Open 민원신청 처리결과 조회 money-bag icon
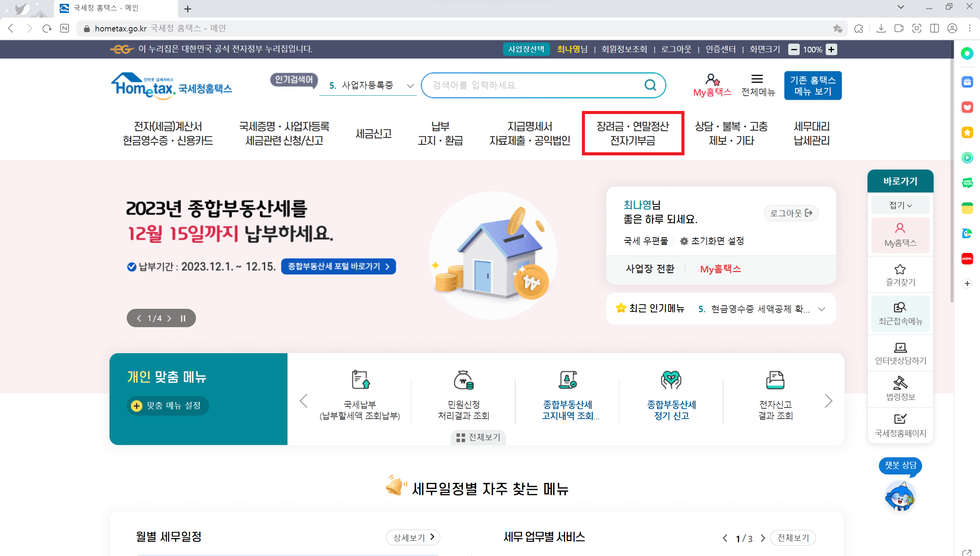This screenshot has height=556, width=980. [464, 381]
